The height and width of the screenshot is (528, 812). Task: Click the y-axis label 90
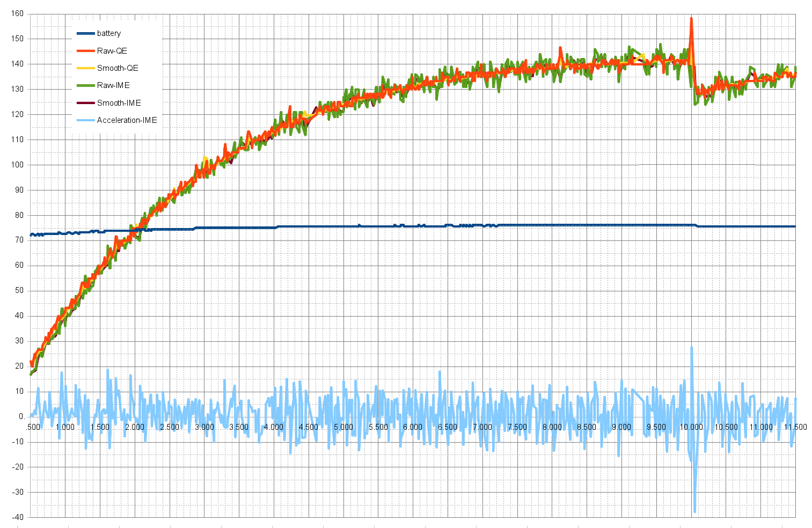(x=19, y=190)
